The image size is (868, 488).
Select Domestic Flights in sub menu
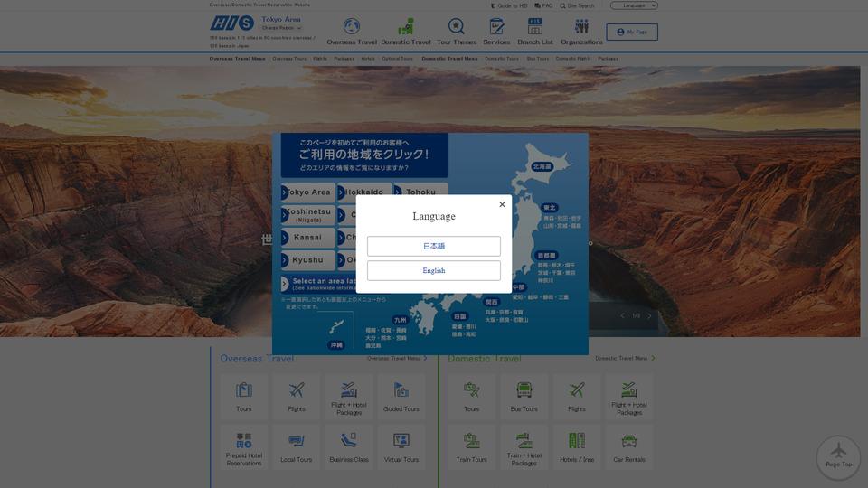573,58
